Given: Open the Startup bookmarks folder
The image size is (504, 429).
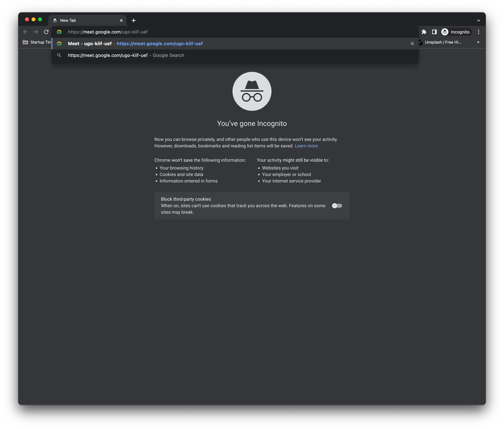Looking at the screenshot, I should point(37,42).
